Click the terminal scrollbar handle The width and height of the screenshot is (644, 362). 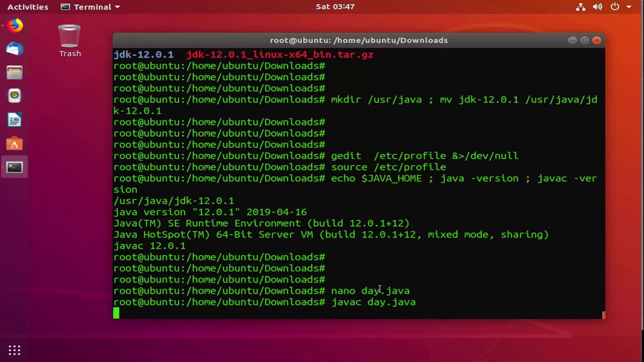pos(603,315)
